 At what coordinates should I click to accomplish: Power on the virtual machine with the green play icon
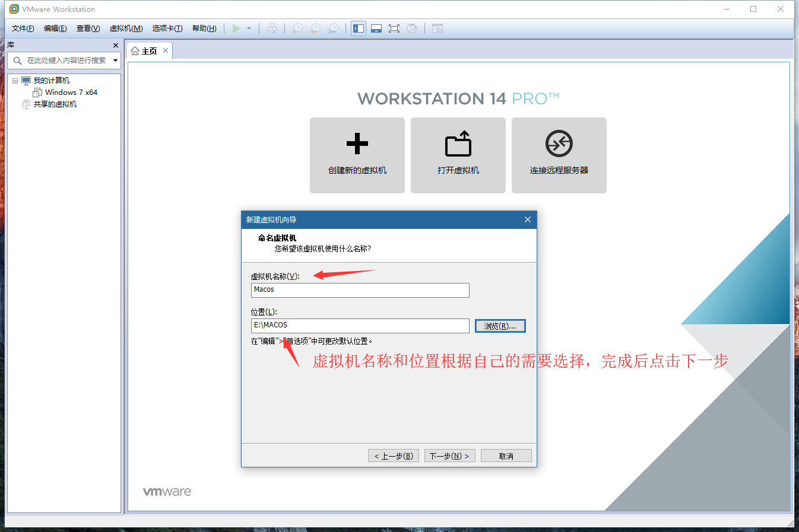pos(236,28)
